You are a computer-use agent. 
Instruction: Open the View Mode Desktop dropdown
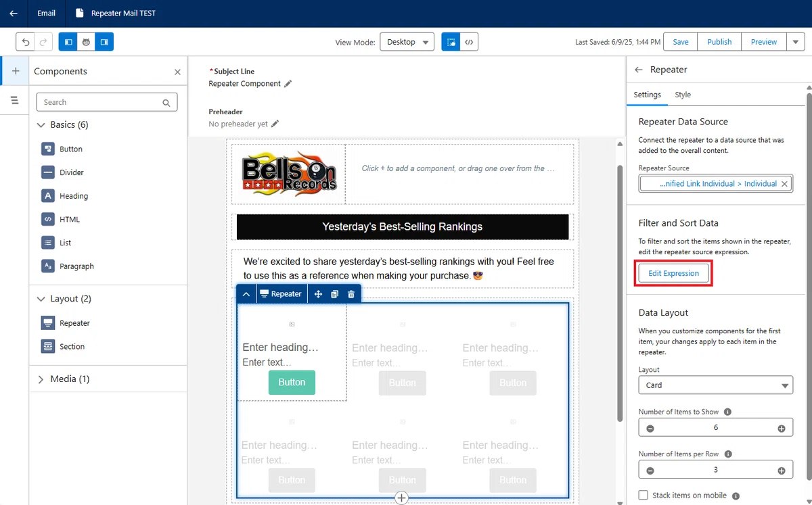pyautogui.click(x=407, y=42)
